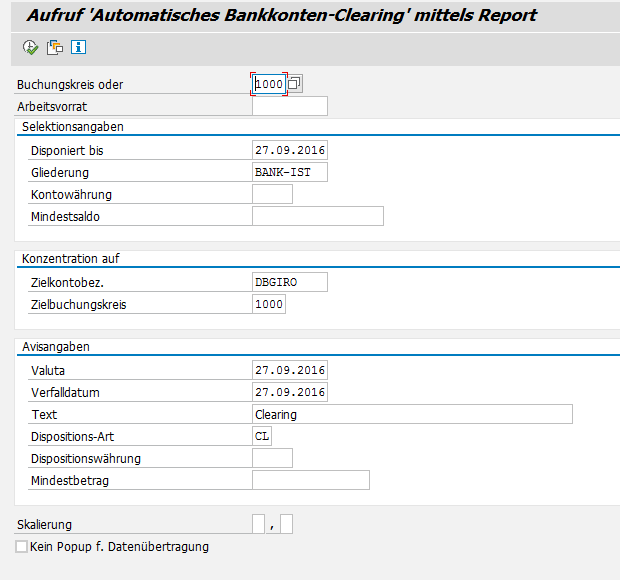Click the Buchungskreis oder input field
The height and width of the screenshot is (580, 620).
[x=269, y=84]
